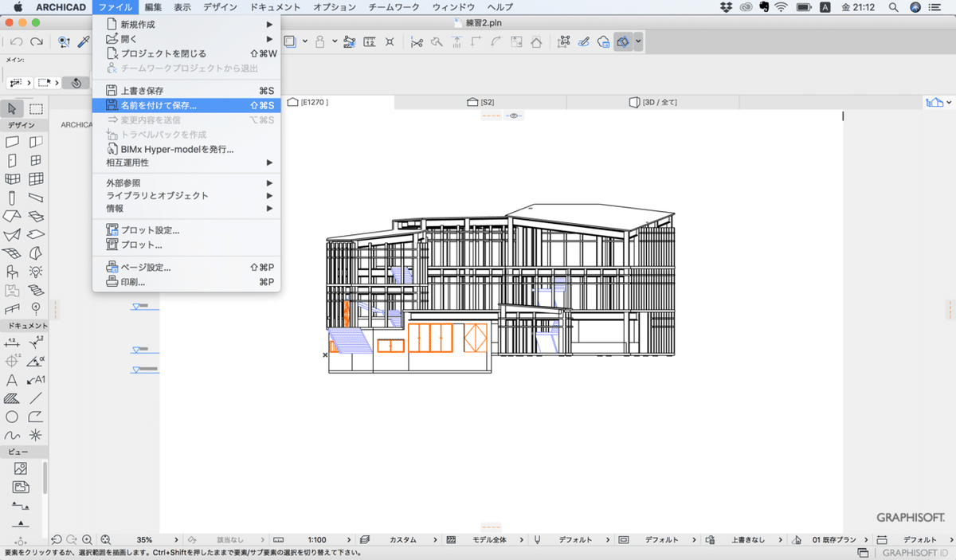Select the Wall tool
The height and width of the screenshot is (560, 956).
pyautogui.click(x=12, y=142)
